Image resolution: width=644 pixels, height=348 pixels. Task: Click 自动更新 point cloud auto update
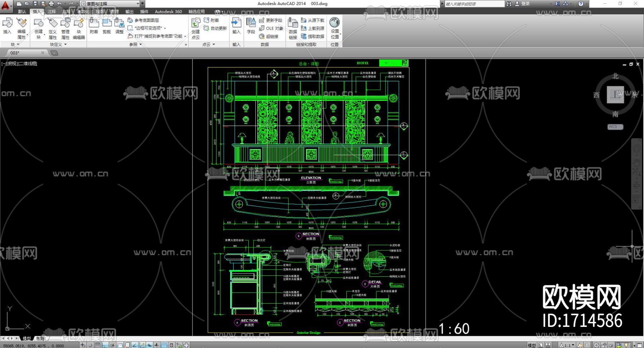215,28
